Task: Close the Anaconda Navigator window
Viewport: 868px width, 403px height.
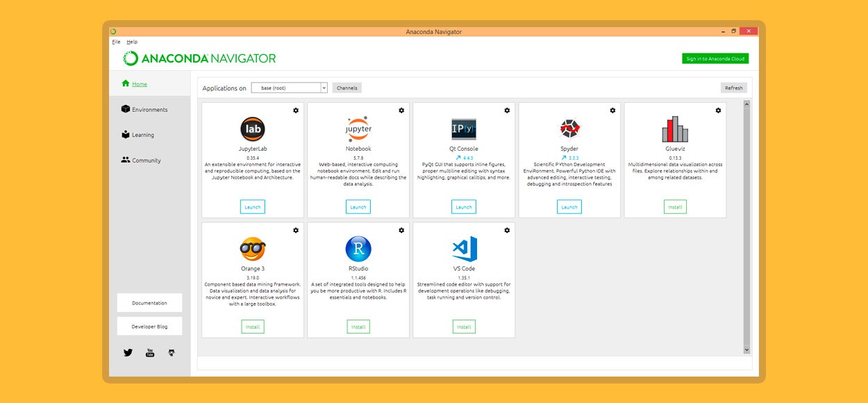Action: click(x=749, y=31)
